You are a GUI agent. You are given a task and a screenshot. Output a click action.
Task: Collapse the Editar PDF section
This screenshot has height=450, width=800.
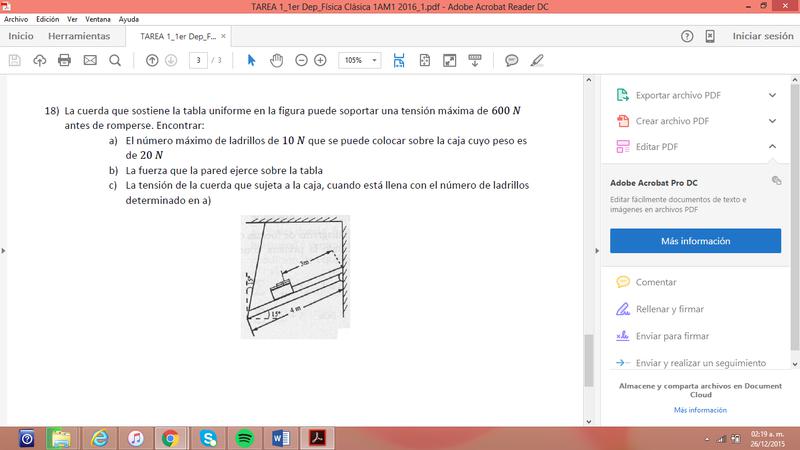[772, 147]
